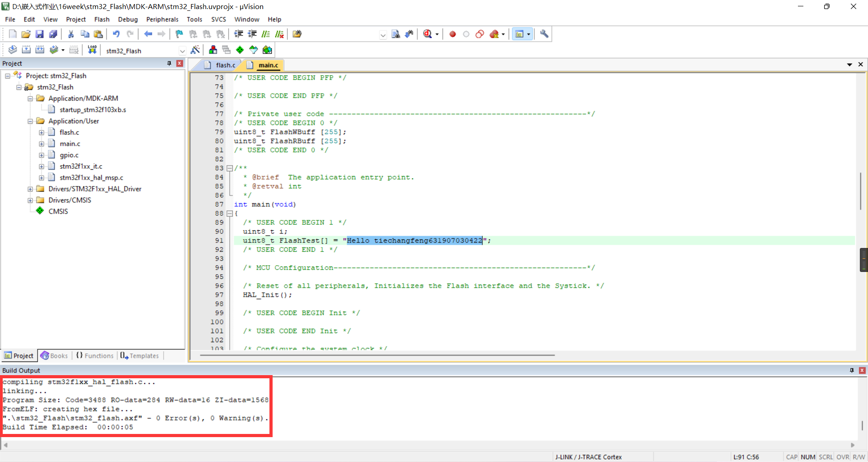Select stm32f1xx_hal_msp.c in the project tree
The height and width of the screenshot is (462, 868).
pyautogui.click(x=91, y=178)
